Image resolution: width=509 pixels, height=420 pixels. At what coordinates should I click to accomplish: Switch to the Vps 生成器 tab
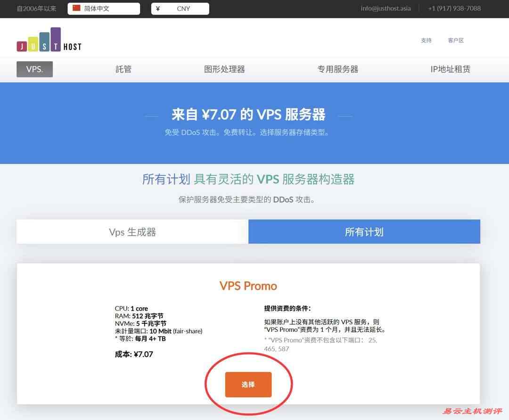(132, 232)
